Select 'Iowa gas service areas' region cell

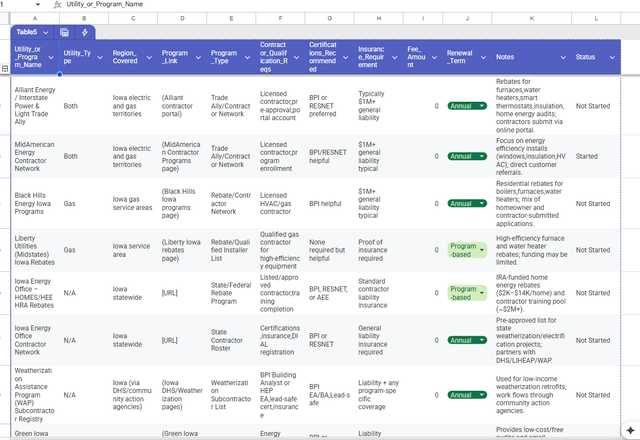[x=133, y=203]
